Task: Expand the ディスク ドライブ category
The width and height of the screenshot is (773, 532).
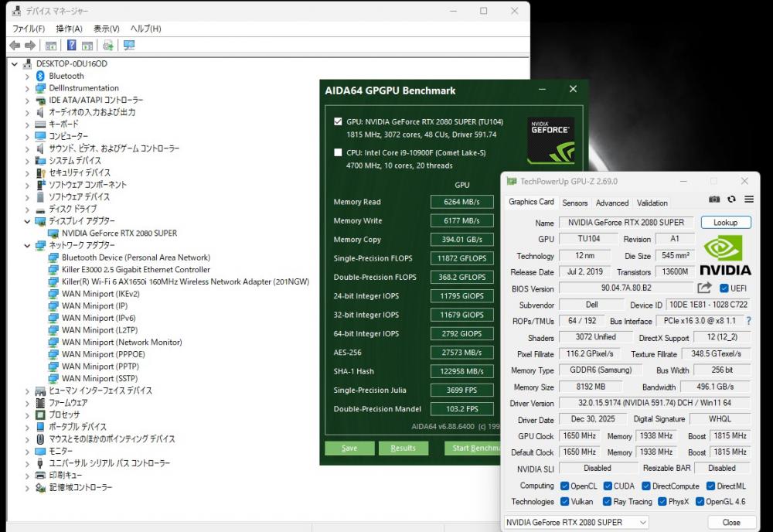Action: (27, 209)
